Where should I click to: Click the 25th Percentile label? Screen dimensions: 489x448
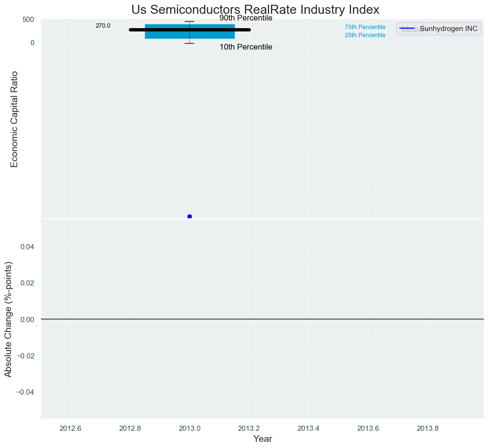tap(365, 35)
